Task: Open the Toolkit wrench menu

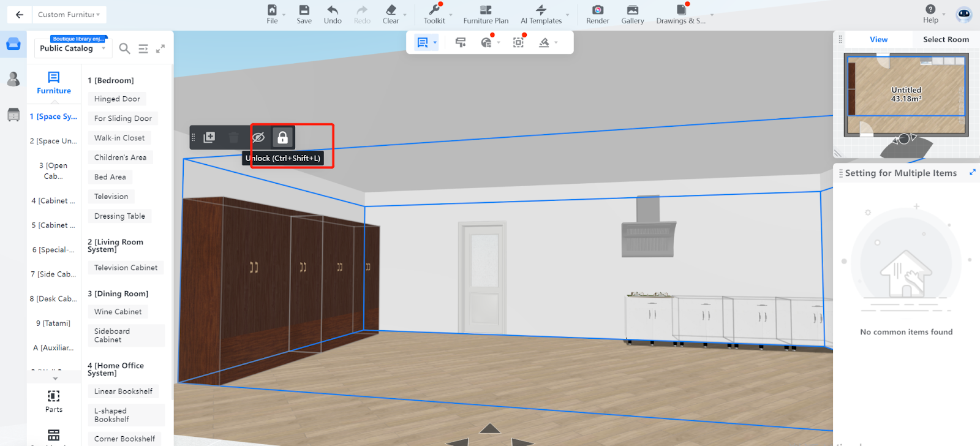Action: pos(434,15)
